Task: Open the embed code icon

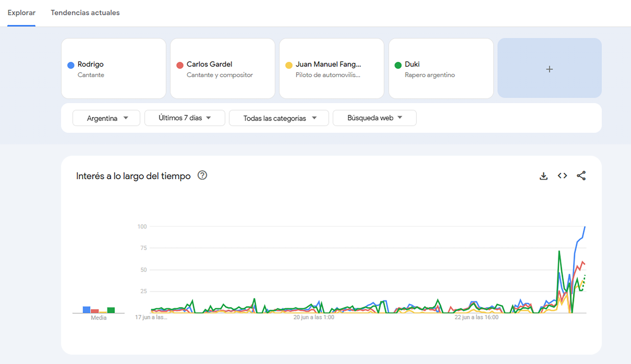Action: (562, 176)
